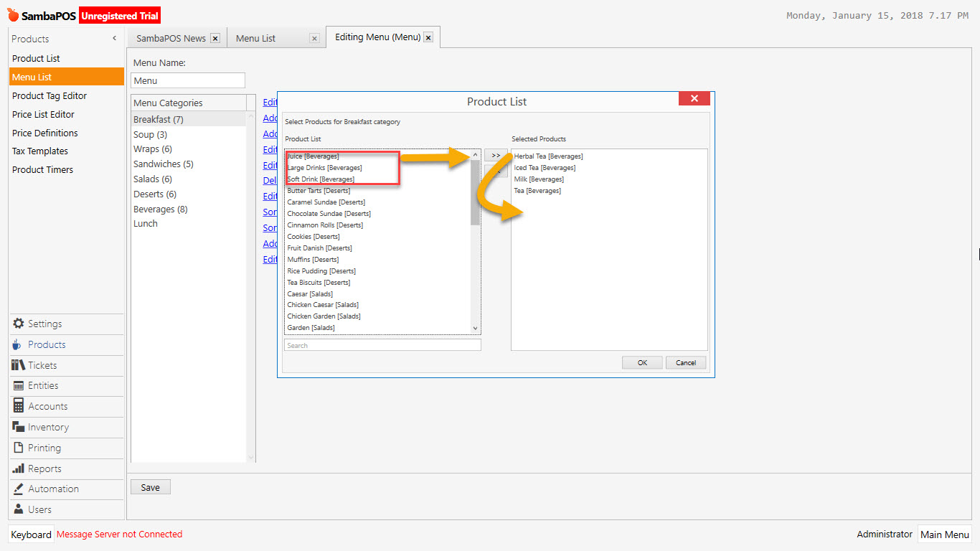This screenshot has height=551, width=980.
Task: Collapse the Products navigation panel
Action: pos(113,37)
